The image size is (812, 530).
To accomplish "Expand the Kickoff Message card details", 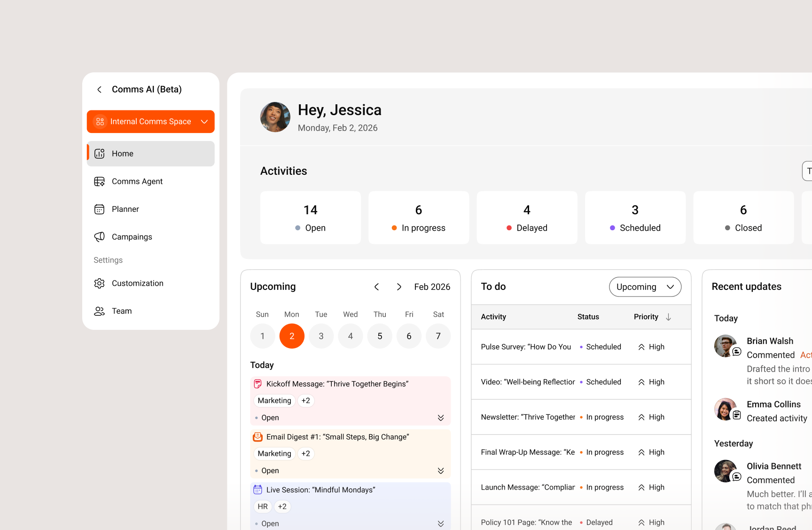I will pos(441,418).
